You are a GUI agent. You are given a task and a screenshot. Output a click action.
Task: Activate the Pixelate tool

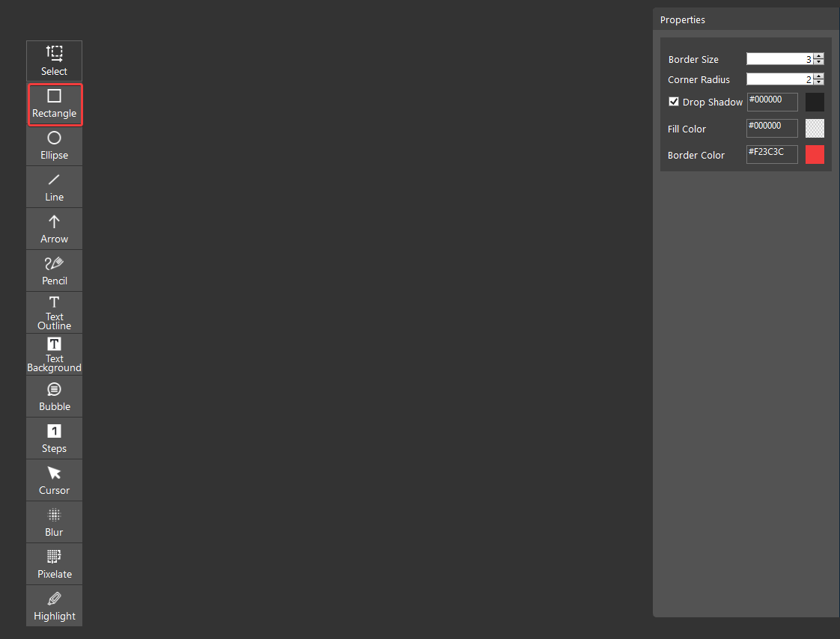coord(54,564)
